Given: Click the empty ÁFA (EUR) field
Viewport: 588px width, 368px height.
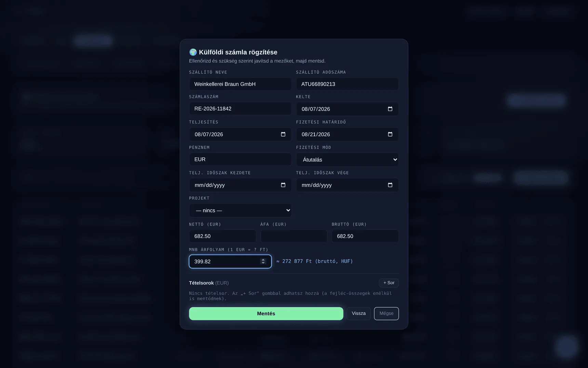Looking at the screenshot, I should pyautogui.click(x=294, y=236).
